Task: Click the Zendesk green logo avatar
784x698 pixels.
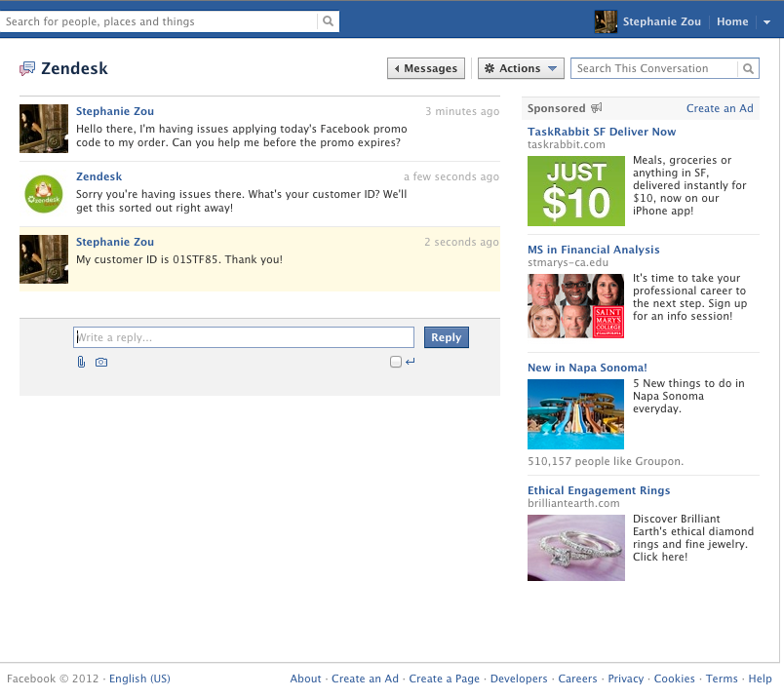Action: [x=44, y=194]
